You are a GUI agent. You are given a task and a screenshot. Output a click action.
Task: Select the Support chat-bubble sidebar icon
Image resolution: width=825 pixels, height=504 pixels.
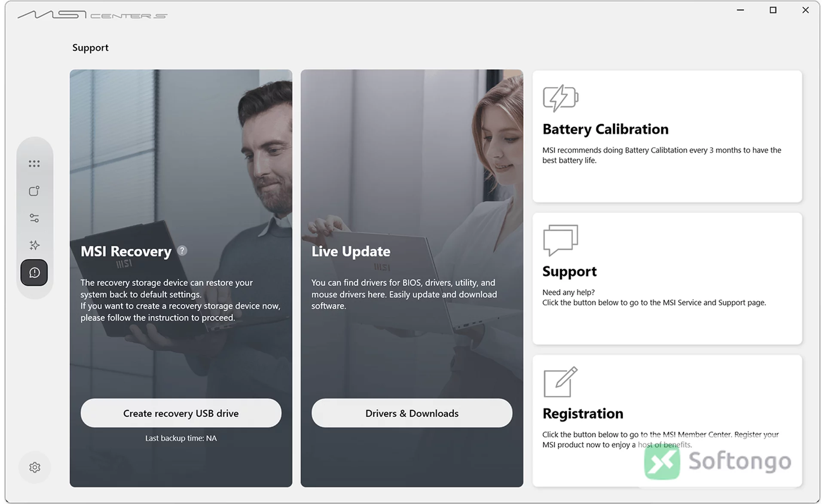click(34, 272)
